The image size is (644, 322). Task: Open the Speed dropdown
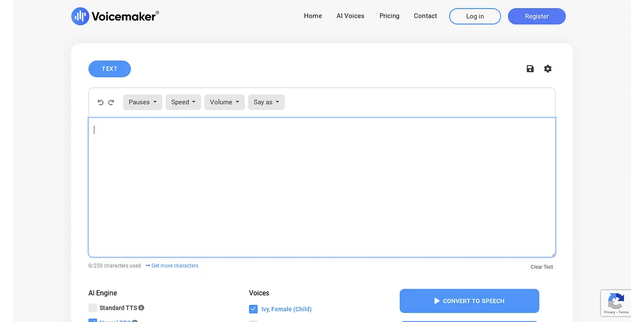point(183,103)
